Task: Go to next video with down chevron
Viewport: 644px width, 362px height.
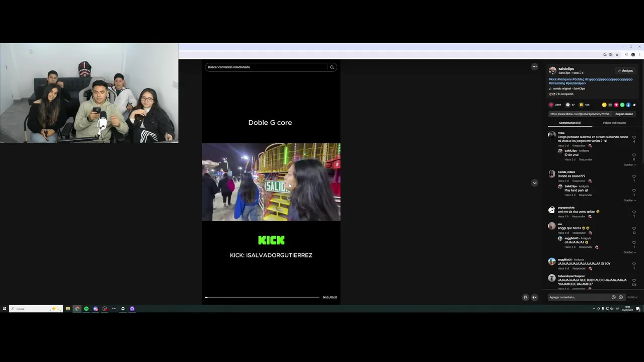Action: (x=534, y=183)
